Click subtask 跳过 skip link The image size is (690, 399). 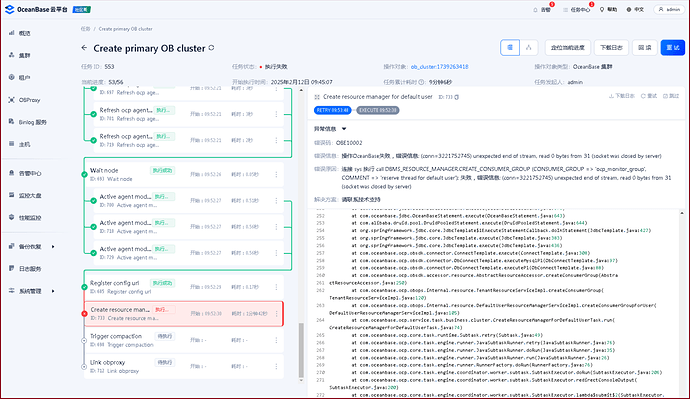tap(672, 96)
